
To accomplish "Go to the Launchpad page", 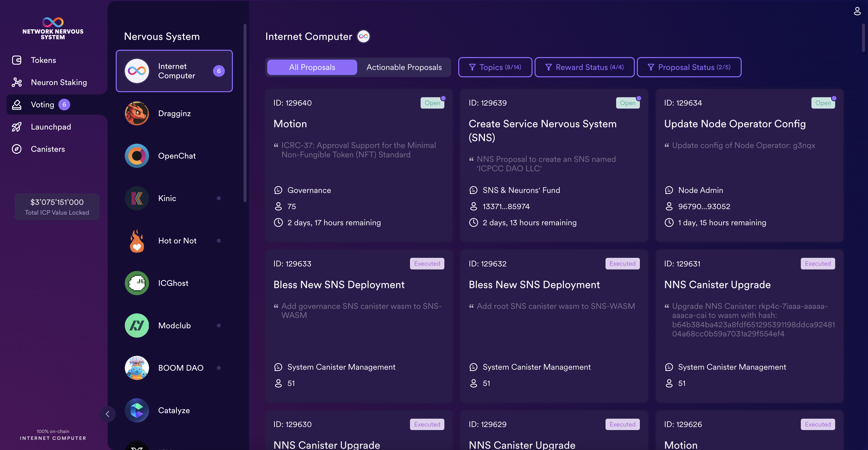I will coord(51,127).
